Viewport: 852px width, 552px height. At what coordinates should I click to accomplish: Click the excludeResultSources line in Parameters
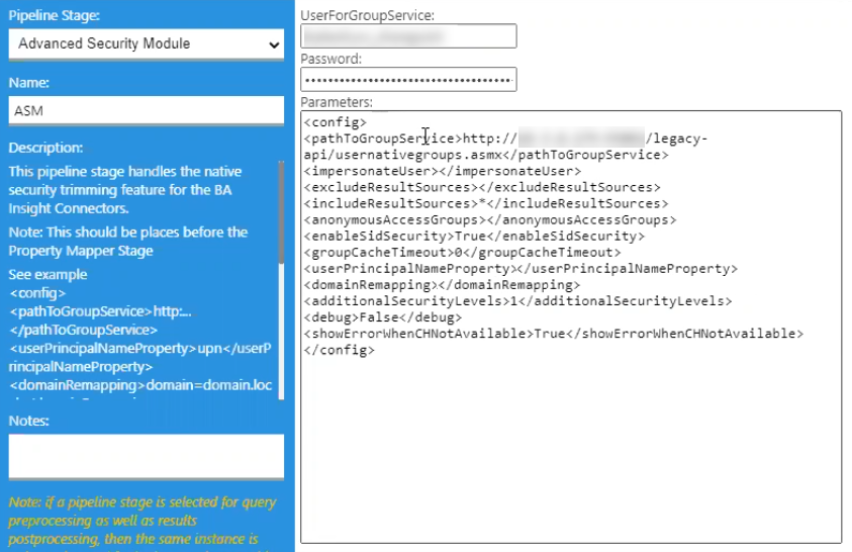tap(482, 187)
